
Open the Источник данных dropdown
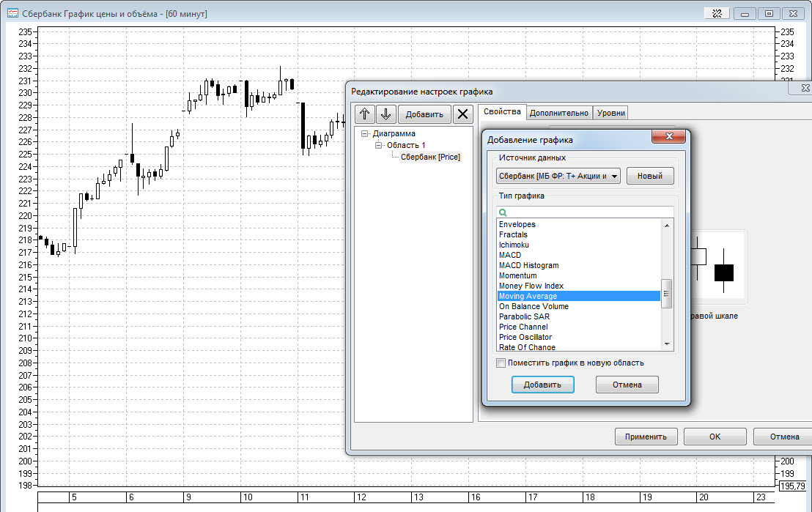(558, 176)
